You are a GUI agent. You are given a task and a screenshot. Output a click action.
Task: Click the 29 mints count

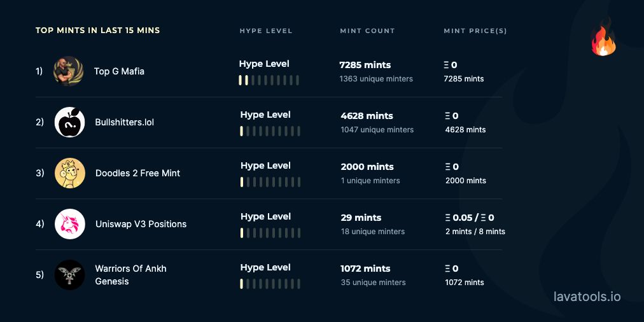(x=361, y=218)
